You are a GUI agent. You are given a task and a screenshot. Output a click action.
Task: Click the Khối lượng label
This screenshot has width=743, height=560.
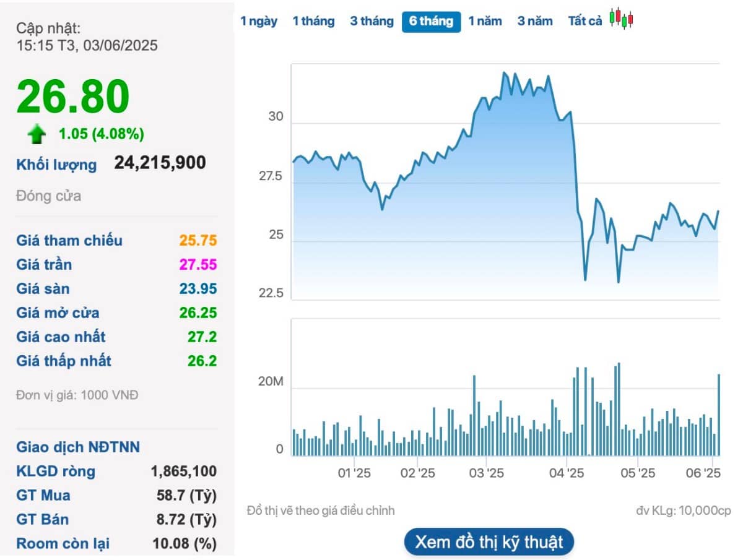pyautogui.click(x=56, y=165)
